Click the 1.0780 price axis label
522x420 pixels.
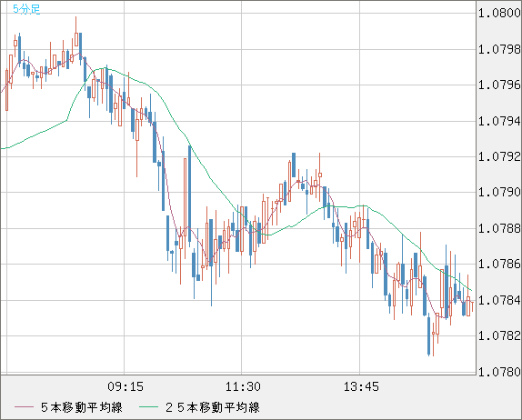coord(499,372)
